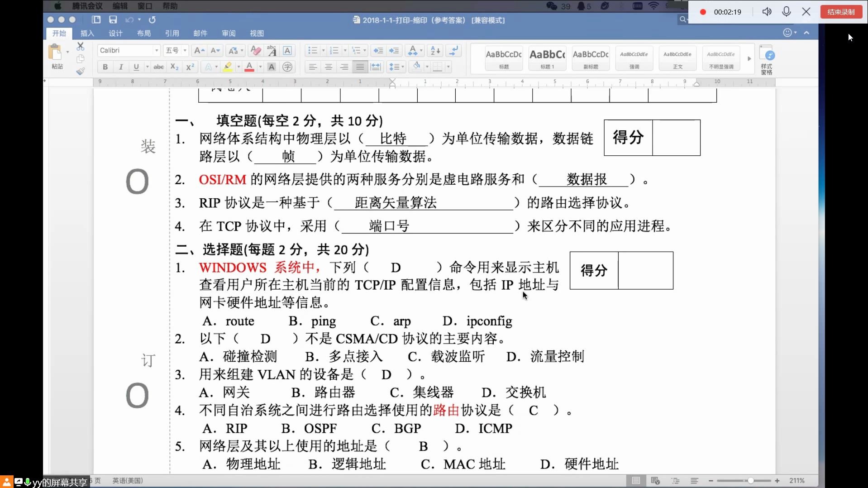The image size is (868, 488).
Task: Click the zoom slider handle
Action: point(751,481)
